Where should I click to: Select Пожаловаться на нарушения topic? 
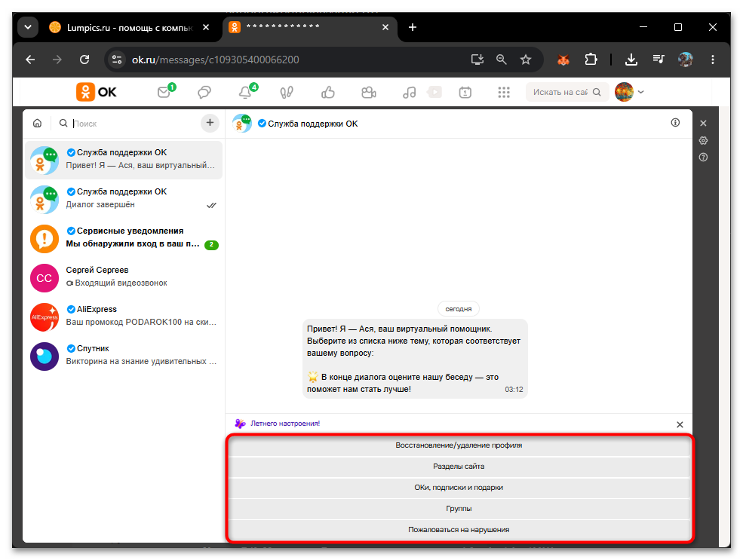coord(459,530)
